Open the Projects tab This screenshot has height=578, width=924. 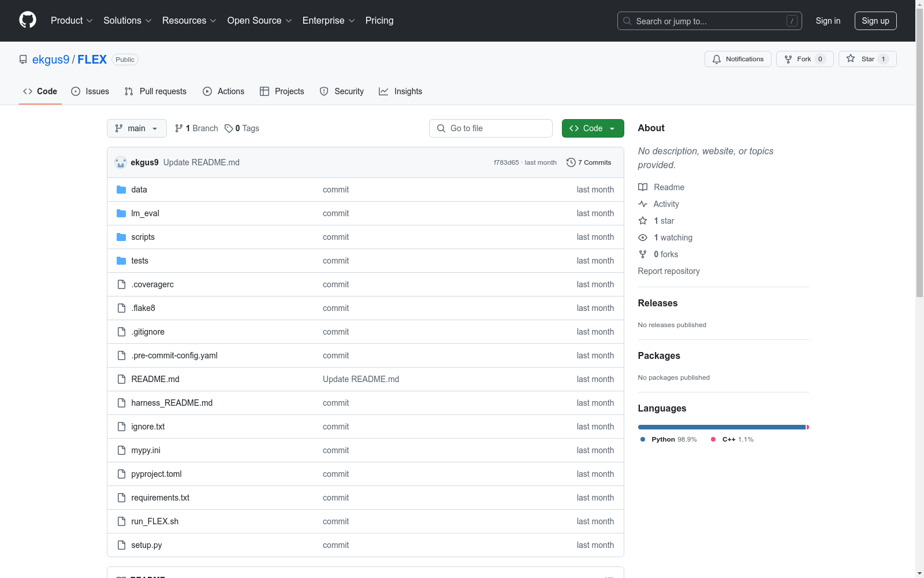(x=282, y=91)
